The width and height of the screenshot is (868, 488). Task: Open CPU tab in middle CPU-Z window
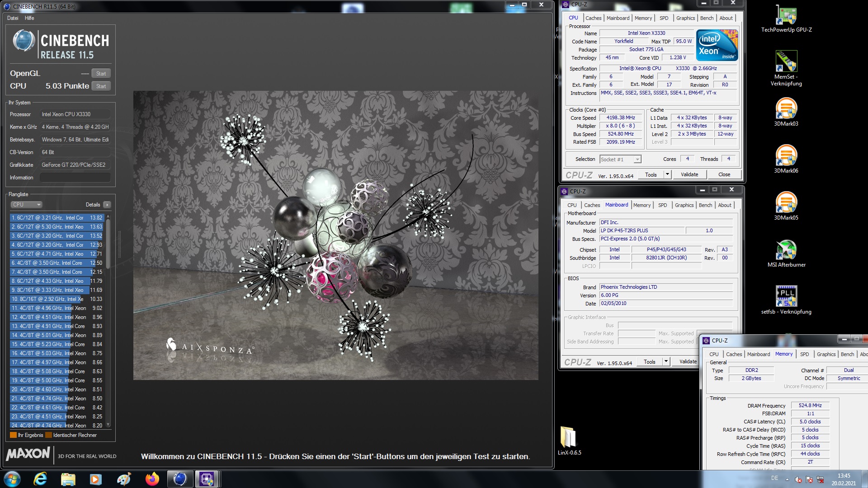click(x=572, y=205)
